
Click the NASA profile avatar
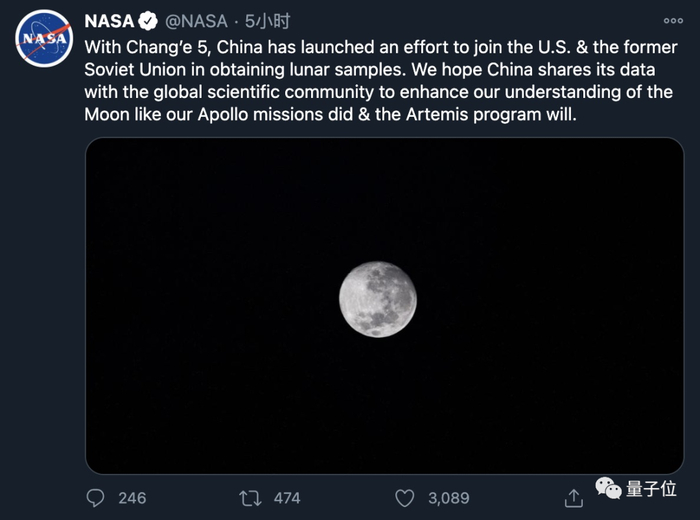pos(43,42)
